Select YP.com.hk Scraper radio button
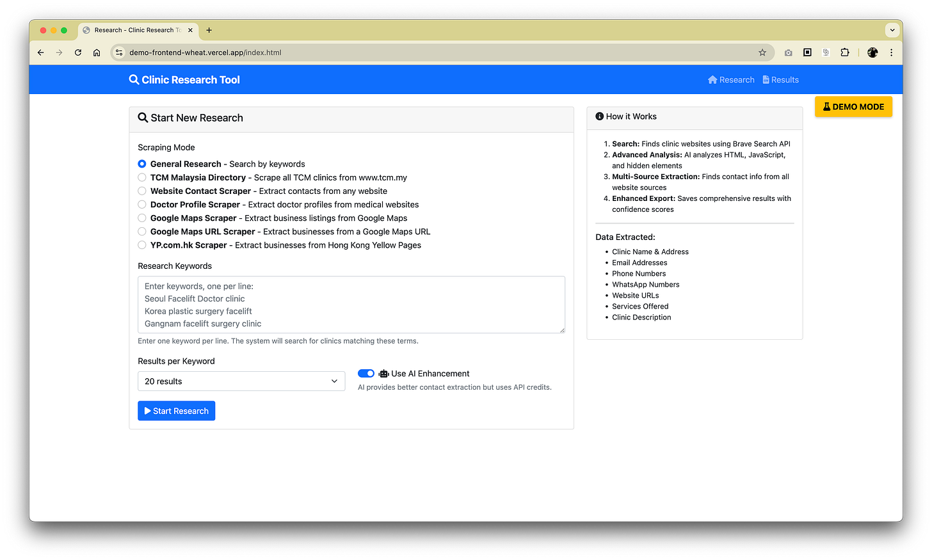Screen dimensions: 932x560 click(x=142, y=244)
